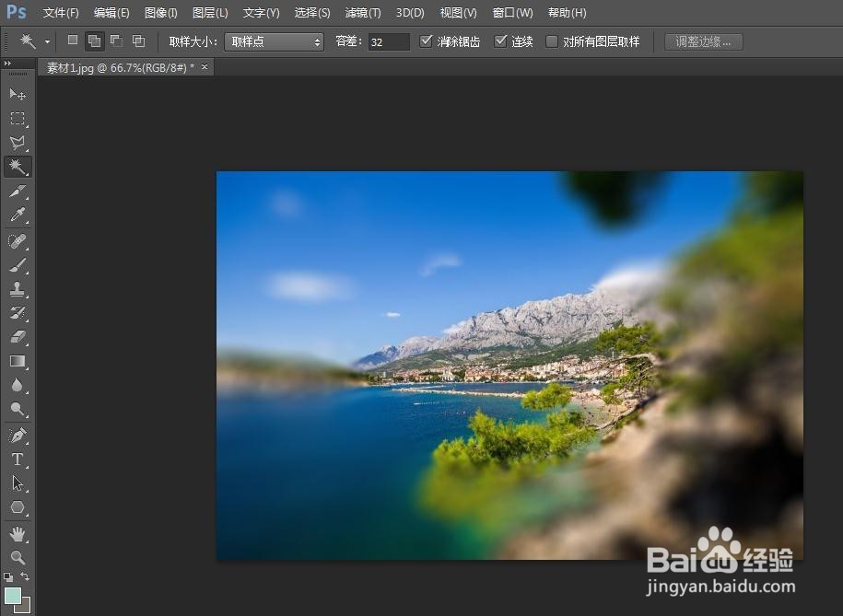
Task: Select the Eyedropper tool
Action: click(18, 215)
